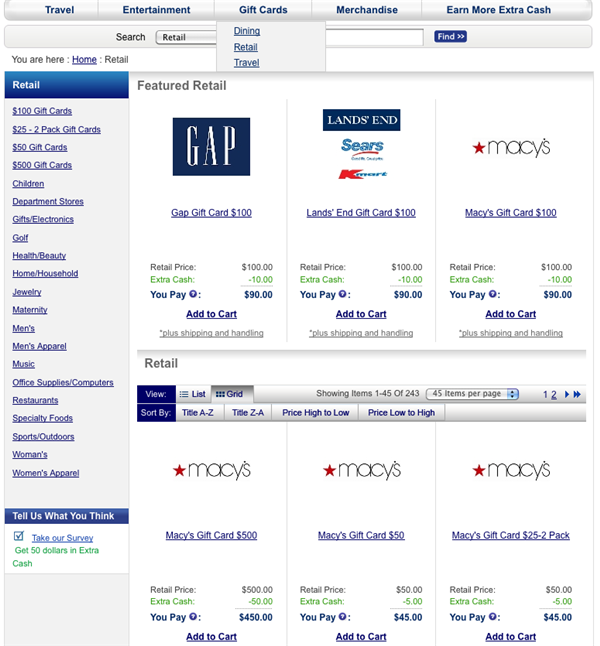The width and height of the screenshot is (600, 646).
Task: Open $100 Gift Cards category
Action: click(42, 111)
